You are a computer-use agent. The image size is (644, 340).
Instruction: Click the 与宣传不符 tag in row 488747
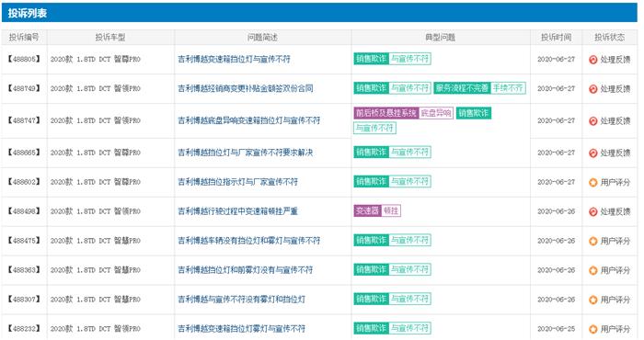tap(375, 128)
